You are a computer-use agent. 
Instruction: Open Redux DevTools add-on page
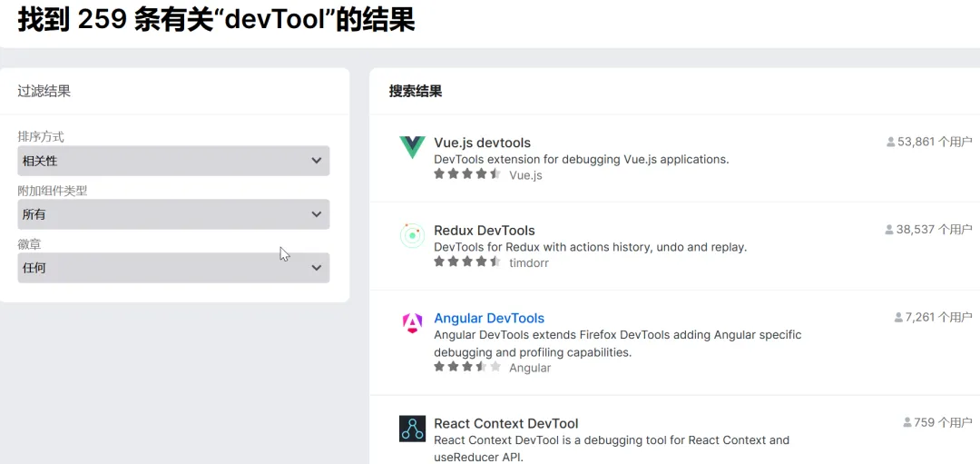(x=485, y=230)
